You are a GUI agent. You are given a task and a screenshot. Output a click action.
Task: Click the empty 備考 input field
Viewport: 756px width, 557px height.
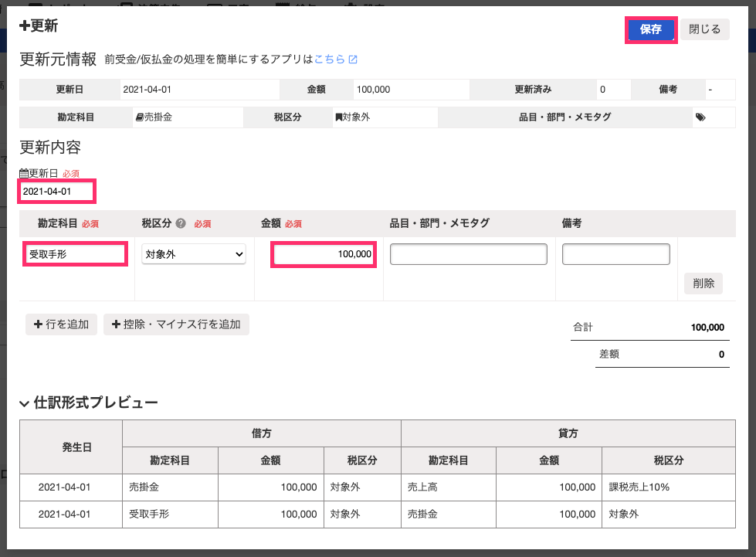pyautogui.click(x=615, y=254)
